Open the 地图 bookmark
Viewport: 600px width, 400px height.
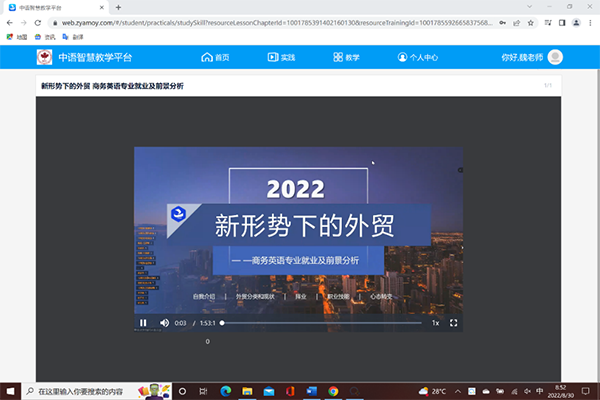[x=17, y=35]
